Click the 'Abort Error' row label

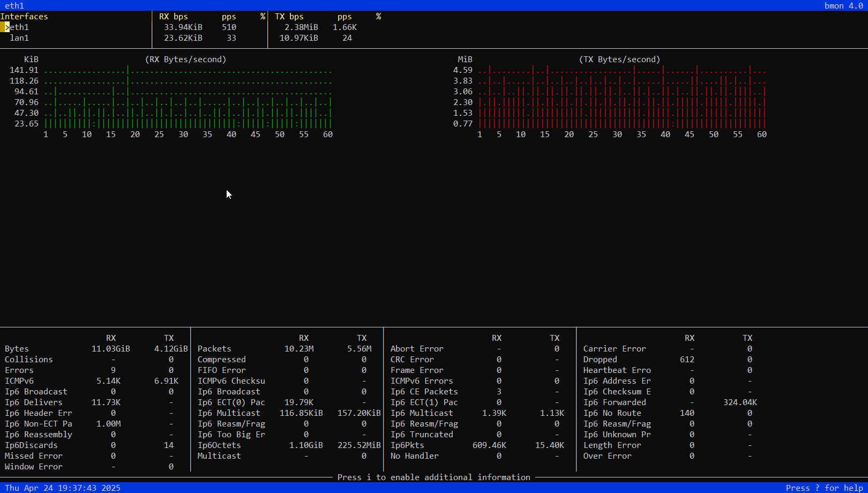[417, 349]
